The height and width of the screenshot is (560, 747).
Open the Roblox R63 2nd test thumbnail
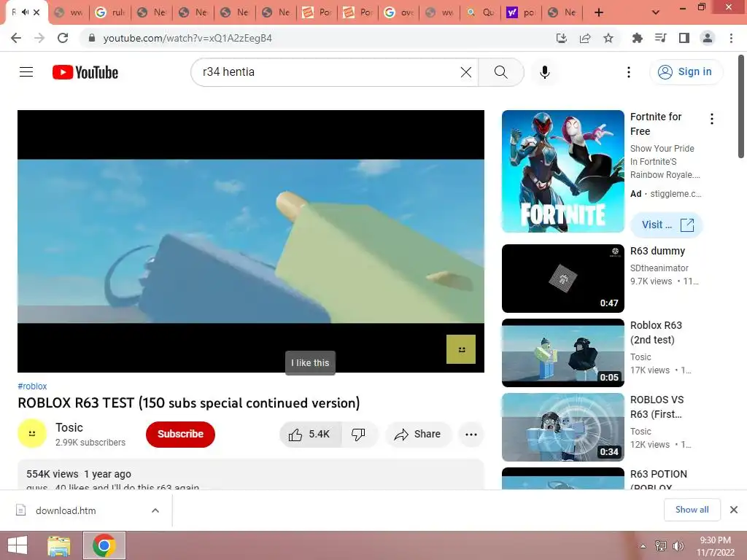pos(562,352)
